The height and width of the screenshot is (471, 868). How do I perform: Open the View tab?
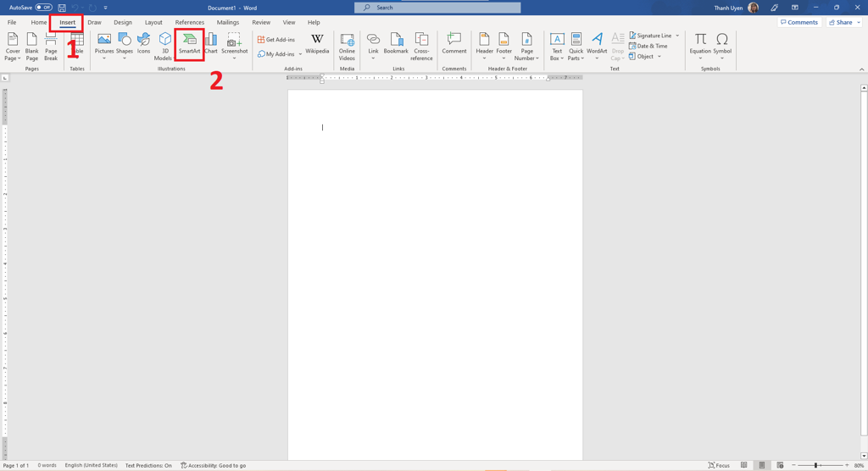289,23
